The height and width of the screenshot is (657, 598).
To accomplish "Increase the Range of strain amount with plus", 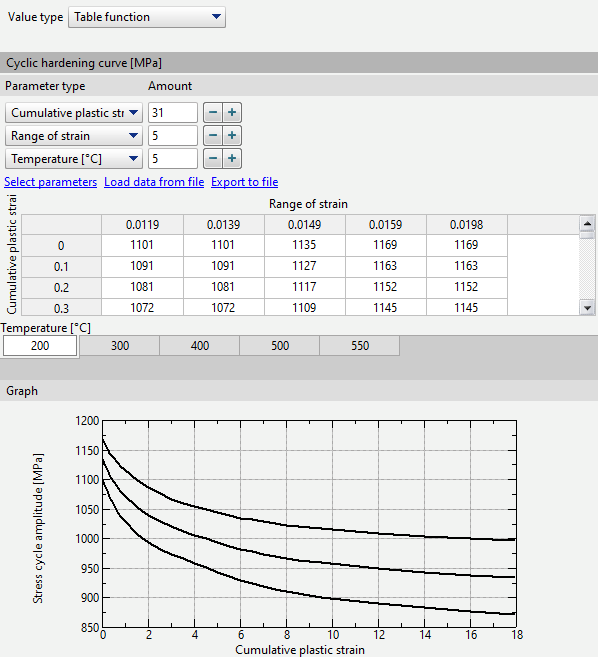I will [x=232, y=136].
